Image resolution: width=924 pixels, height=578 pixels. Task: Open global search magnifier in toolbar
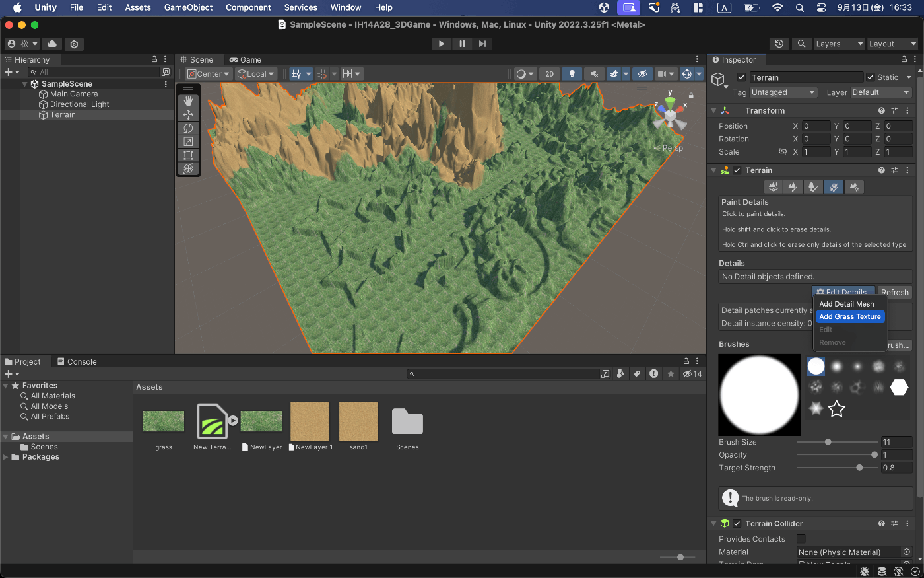click(801, 44)
